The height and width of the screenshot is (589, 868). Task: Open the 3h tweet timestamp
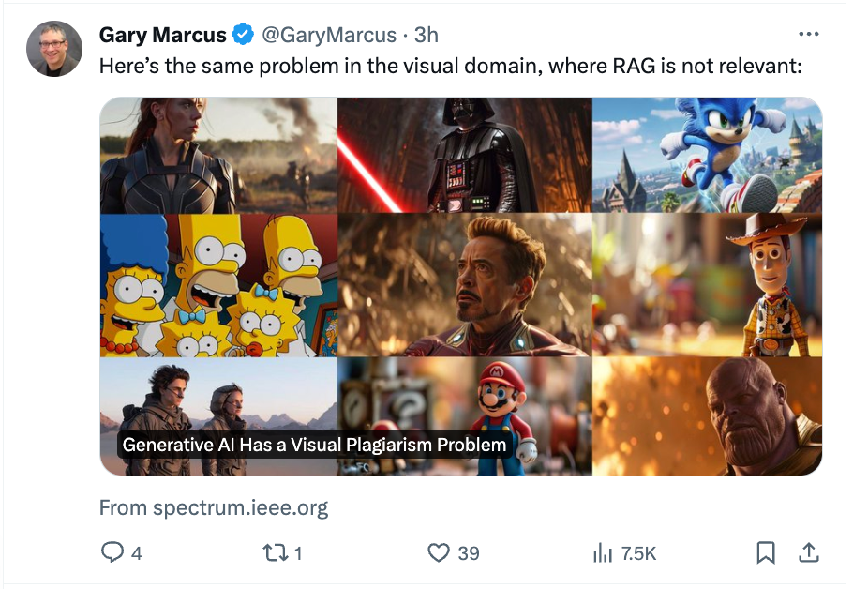coord(427,36)
